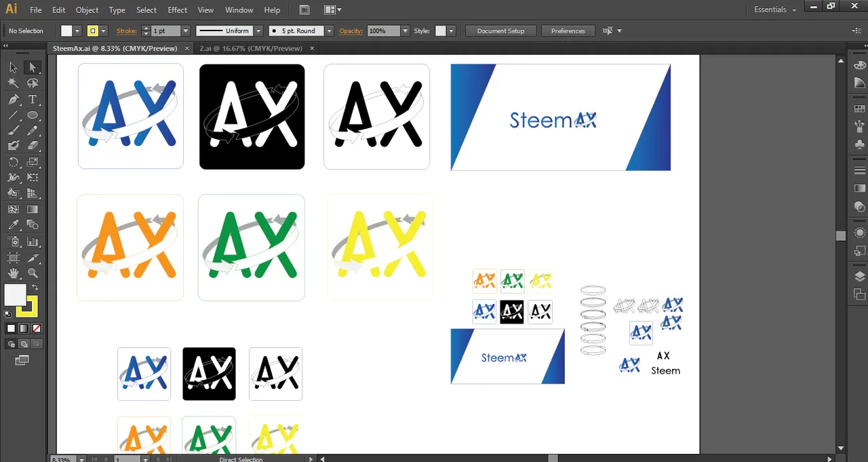Open the Swatches panel icon
868x462 pixels.
point(860,109)
